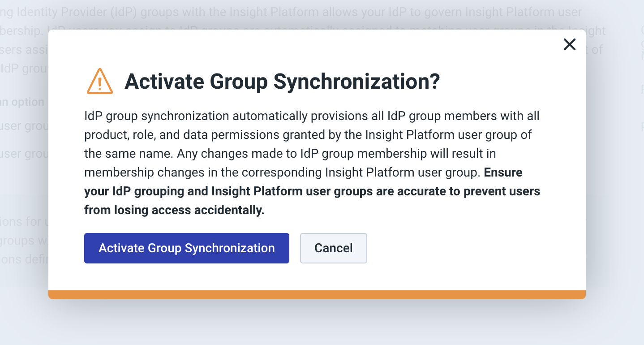644x345 pixels.
Task: Click the orange warning triangle icon
Action: point(100,82)
